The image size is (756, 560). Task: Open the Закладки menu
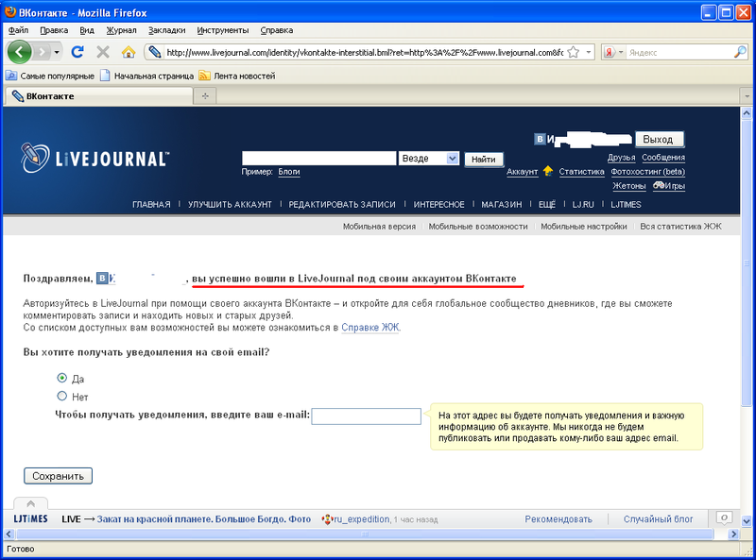click(167, 30)
